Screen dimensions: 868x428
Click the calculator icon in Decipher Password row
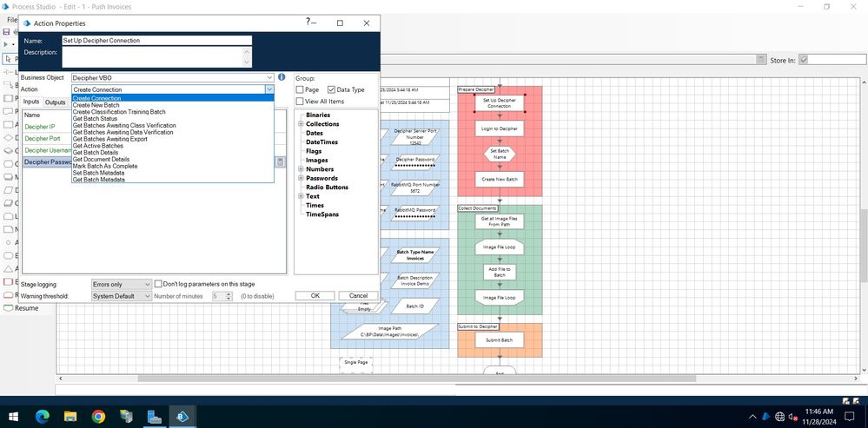[280, 161]
